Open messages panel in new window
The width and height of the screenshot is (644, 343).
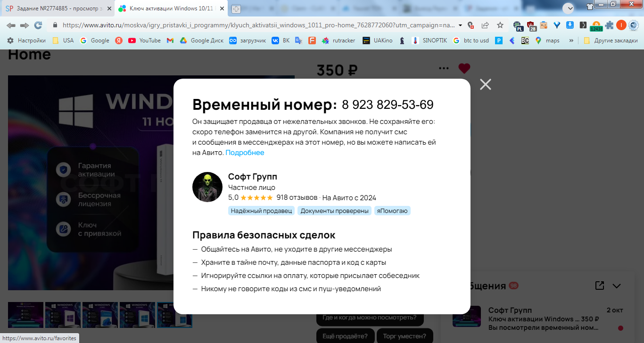[x=600, y=286]
